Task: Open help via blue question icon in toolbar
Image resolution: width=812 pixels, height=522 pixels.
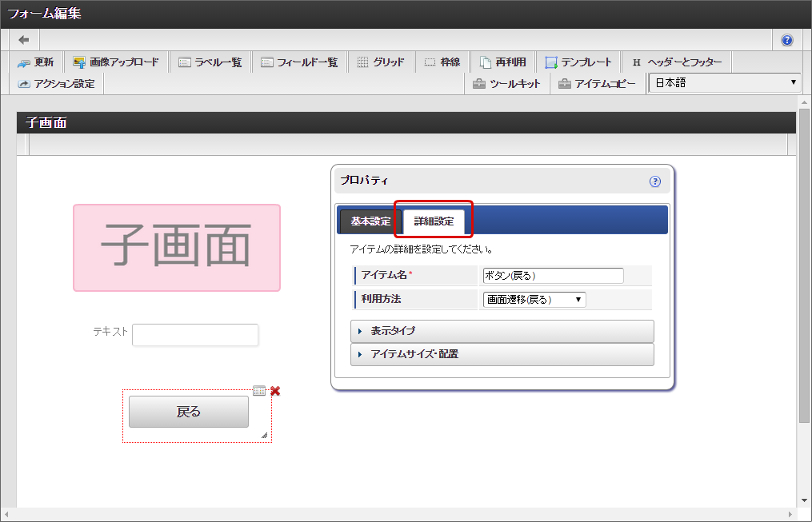Action: (786, 40)
